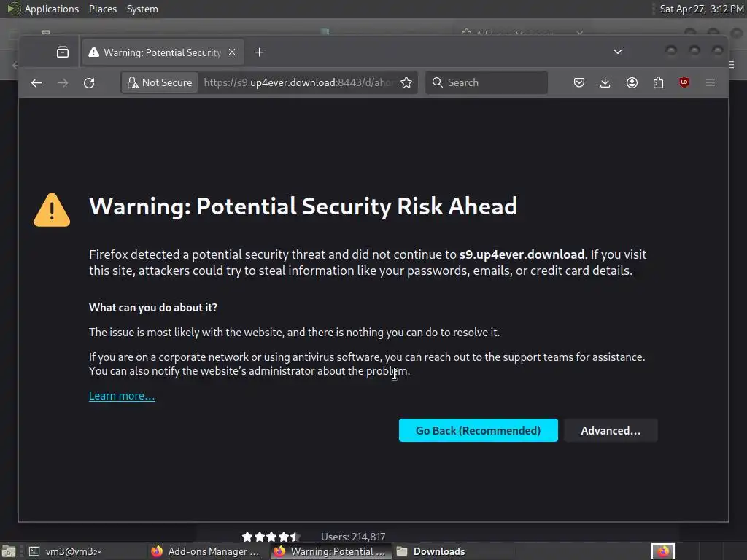Open Save to Pocket icon
The image size is (747, 560).
(x=578, y=82)
